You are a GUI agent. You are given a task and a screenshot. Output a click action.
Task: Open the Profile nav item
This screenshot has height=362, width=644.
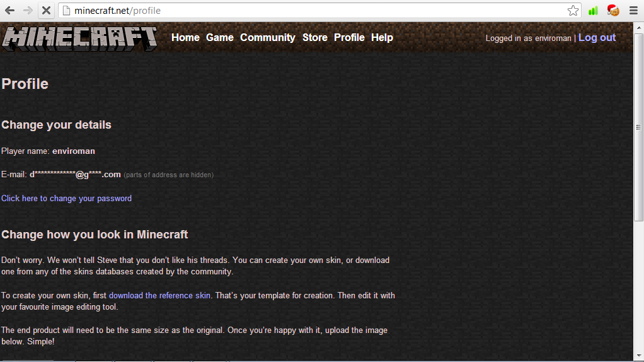(349, 37)
